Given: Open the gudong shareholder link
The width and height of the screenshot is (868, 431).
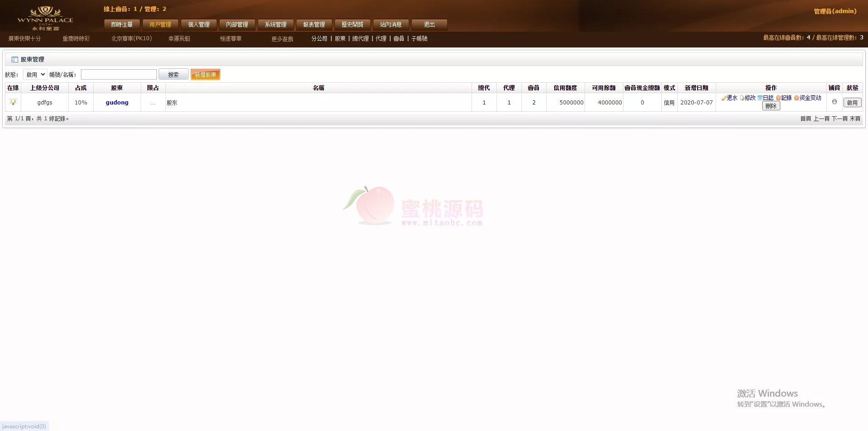Looking at the screenshot, I should coord(117,103).
